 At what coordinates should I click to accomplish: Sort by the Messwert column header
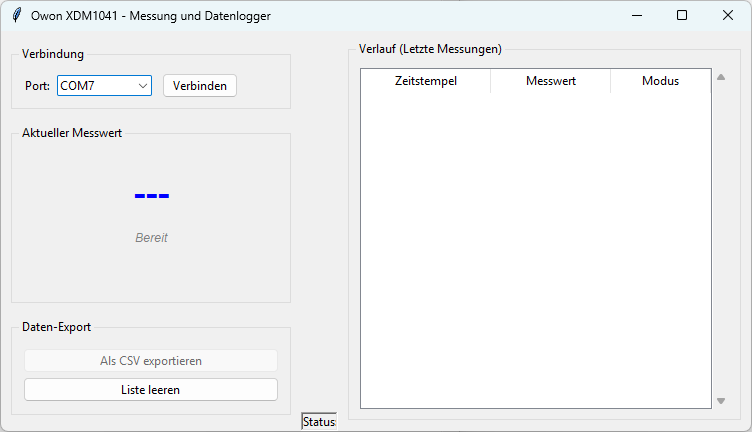(x=551, y=81)
